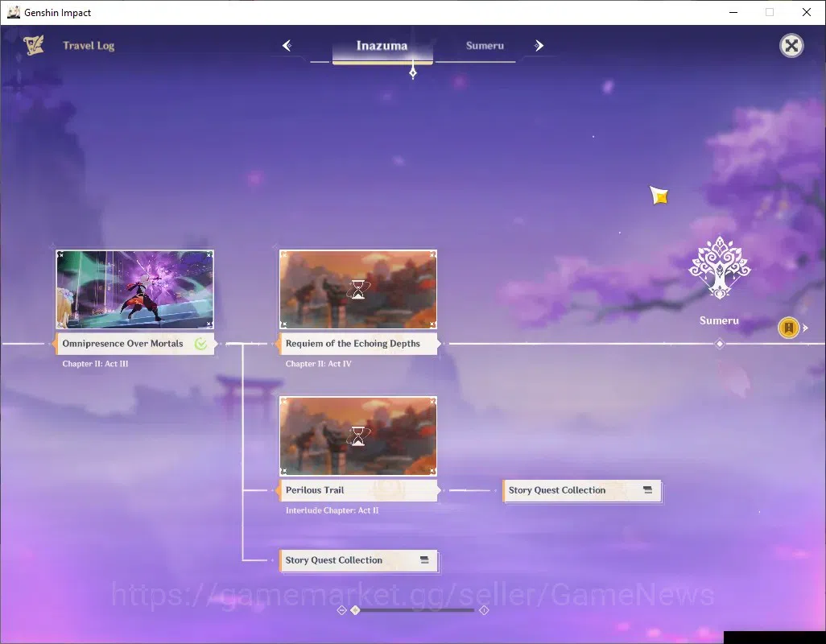The height and width of the screenshot is (644, 826).
Task: Expand Story Quest Collection beside Perilous Trail
Action: pyautogui.click(x=581, y=491)
